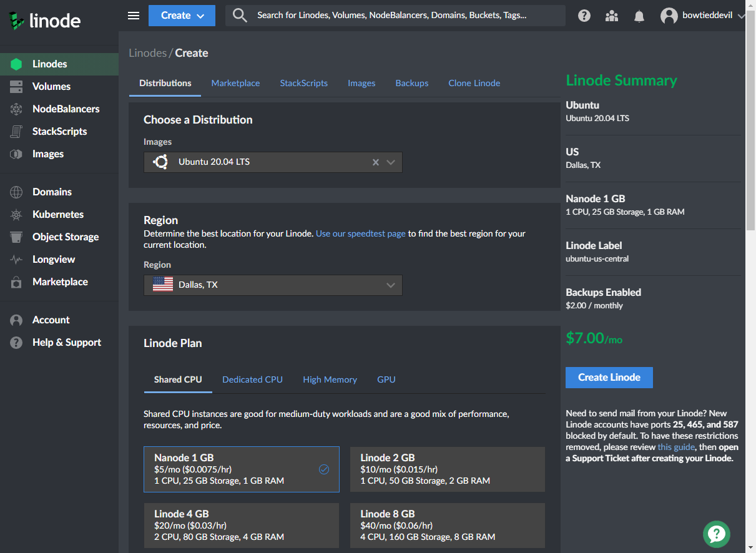Click the Linodes hexagon sidebar icon

[x=16, y=64]
